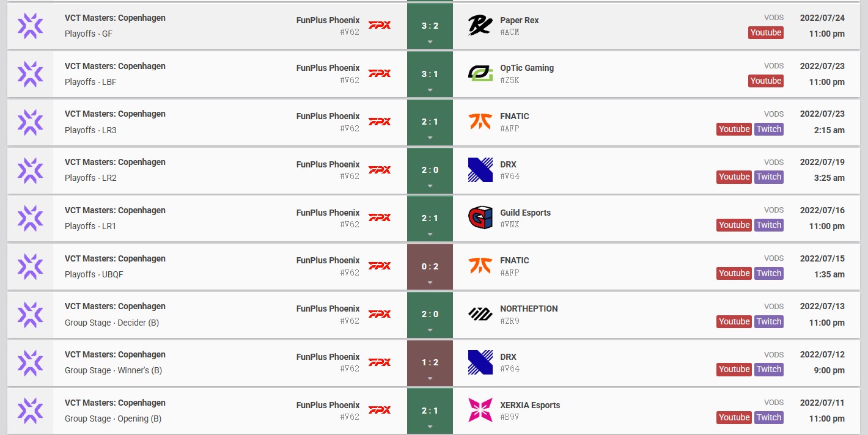Click the Guild Esports team logo
This screenshot has height=435, width=868.
pyautogui.click(x=480, y=217)
